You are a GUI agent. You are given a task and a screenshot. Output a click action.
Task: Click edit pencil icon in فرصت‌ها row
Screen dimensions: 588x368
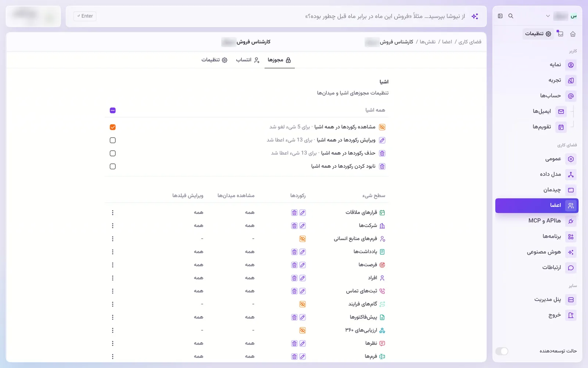click(x=302, y=265)
